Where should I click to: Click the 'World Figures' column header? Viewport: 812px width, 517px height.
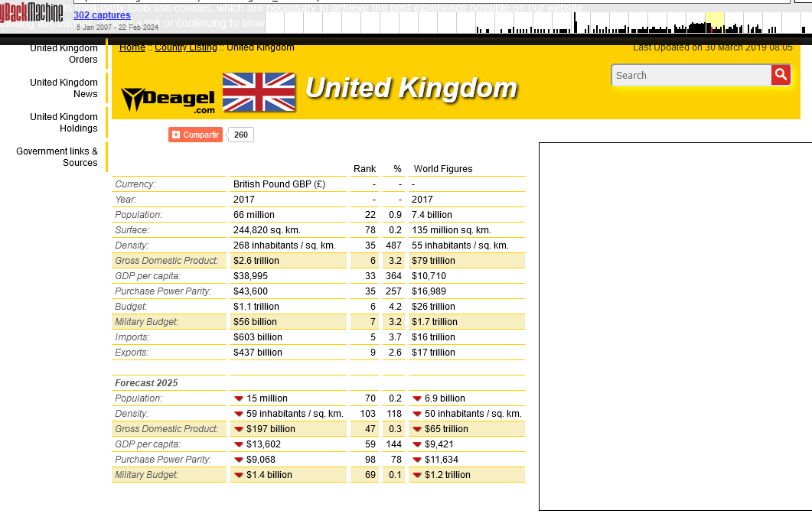pos(443,169)
